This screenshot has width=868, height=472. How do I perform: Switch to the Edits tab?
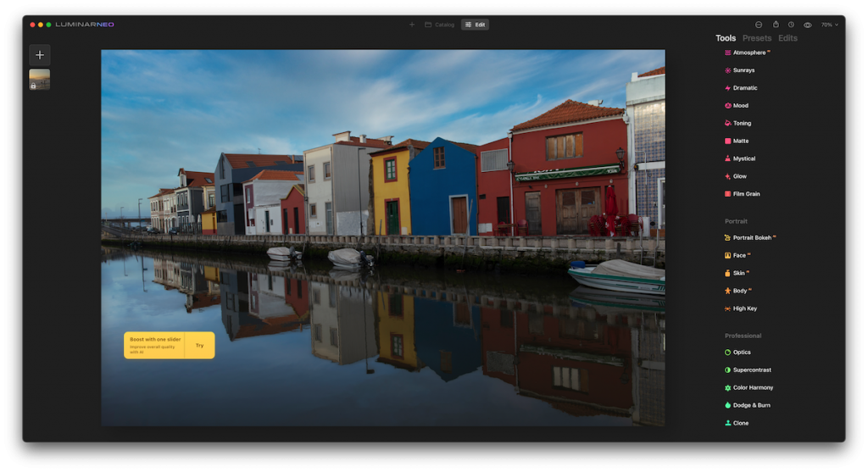787,38
